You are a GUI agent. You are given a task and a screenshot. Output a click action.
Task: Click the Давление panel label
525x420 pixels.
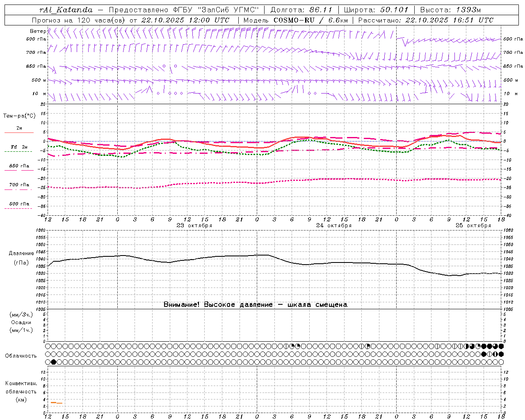pyautogui.click(x=21, y=253)
